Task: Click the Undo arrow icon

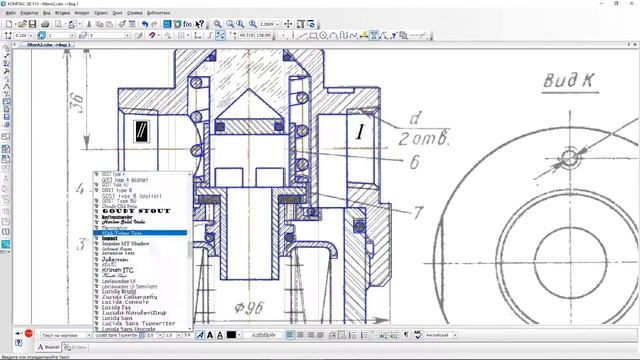Action: 145,24
